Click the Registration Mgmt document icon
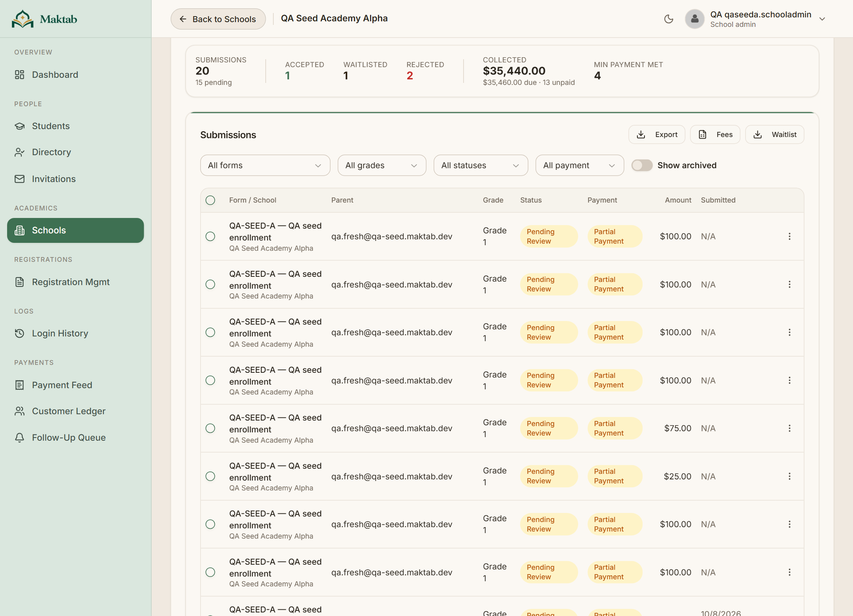The width and height of the screenshot is (853, 616). pos(19,282)
